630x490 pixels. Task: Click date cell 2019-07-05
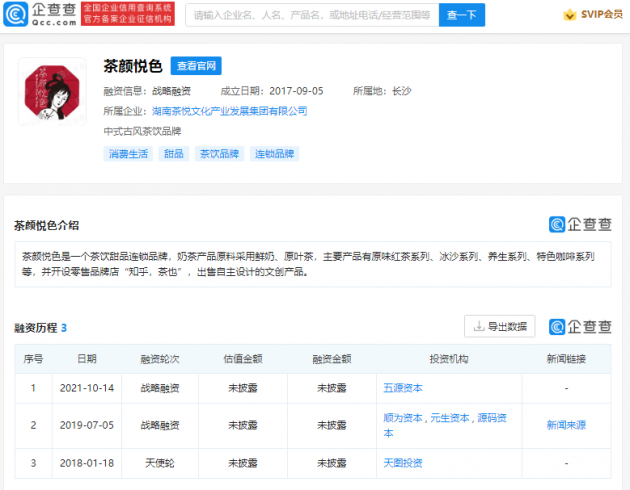pyautogui.click(x=87, y=425)
